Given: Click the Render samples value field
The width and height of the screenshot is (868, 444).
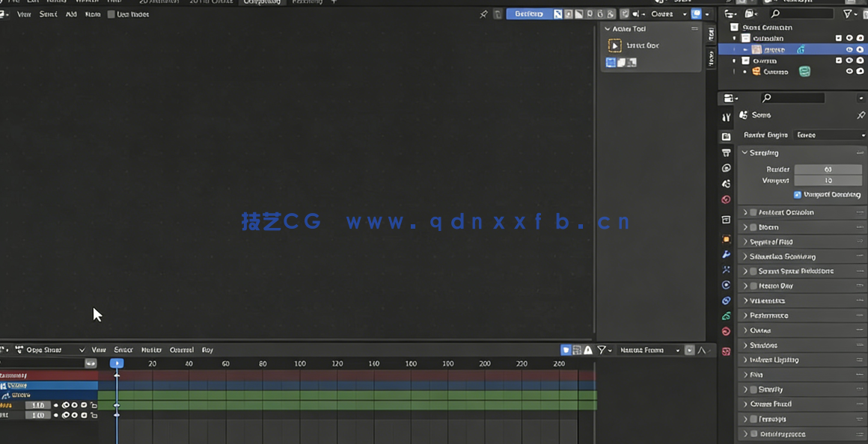Looking at the screenshot, I should [828, 170].
